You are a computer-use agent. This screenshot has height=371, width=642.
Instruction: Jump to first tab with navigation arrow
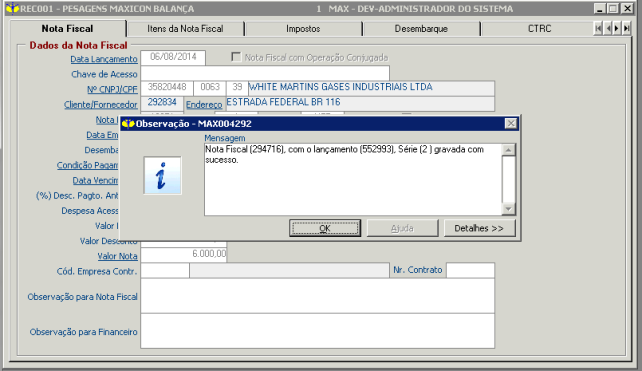(x=598, y=28)
